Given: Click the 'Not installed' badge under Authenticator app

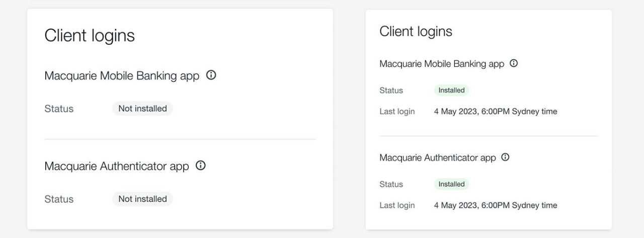Looking at the screenshot, I should click(x=142, y=199).
